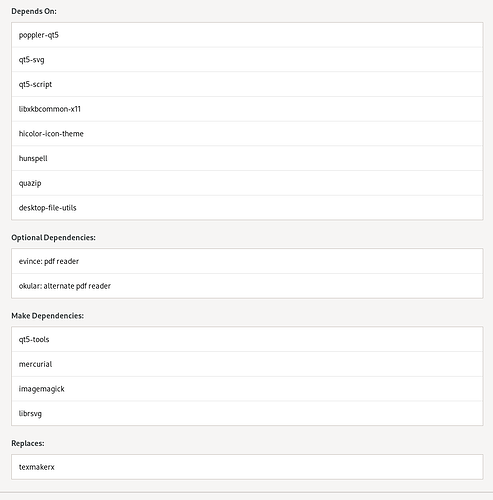The height and width of the screenshot is (500, 493).
Task: Select libxkbcommon-x11 in Depends On list
Action: coord(247,109)
